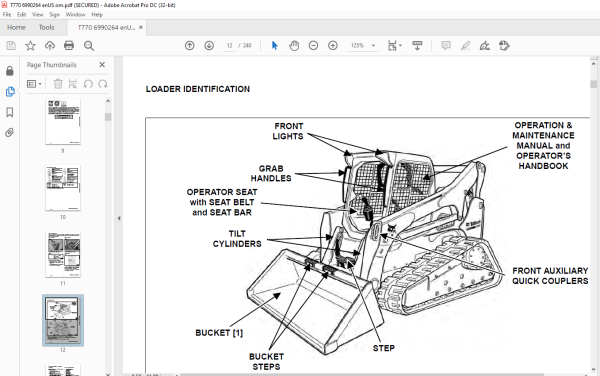Click the upload to cloud icon
This screenshot has width=600, height=376.
(x=50, y=46)
